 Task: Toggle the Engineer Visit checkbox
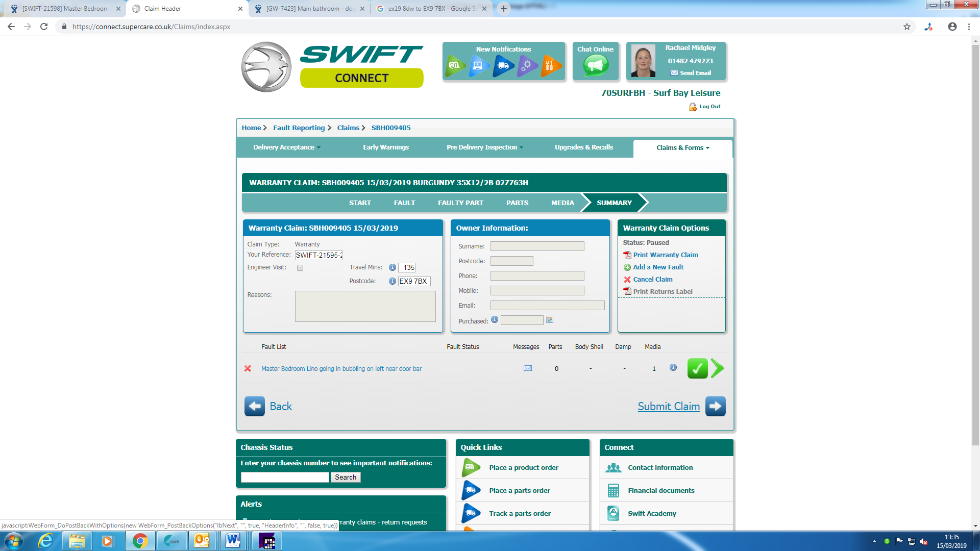pyautogui.click(x=300, y=268)
